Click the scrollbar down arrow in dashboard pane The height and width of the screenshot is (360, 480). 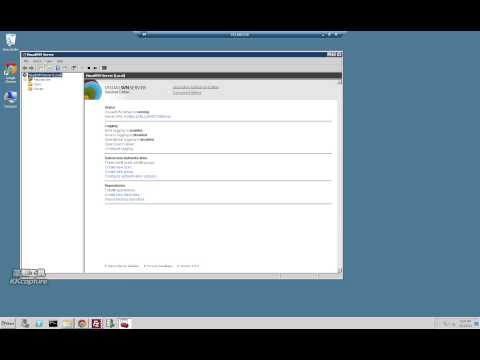[x=340, y=270]
